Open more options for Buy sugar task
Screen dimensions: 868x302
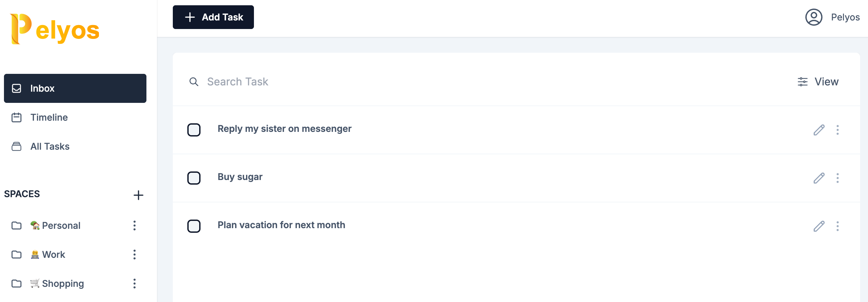[837, 178]
